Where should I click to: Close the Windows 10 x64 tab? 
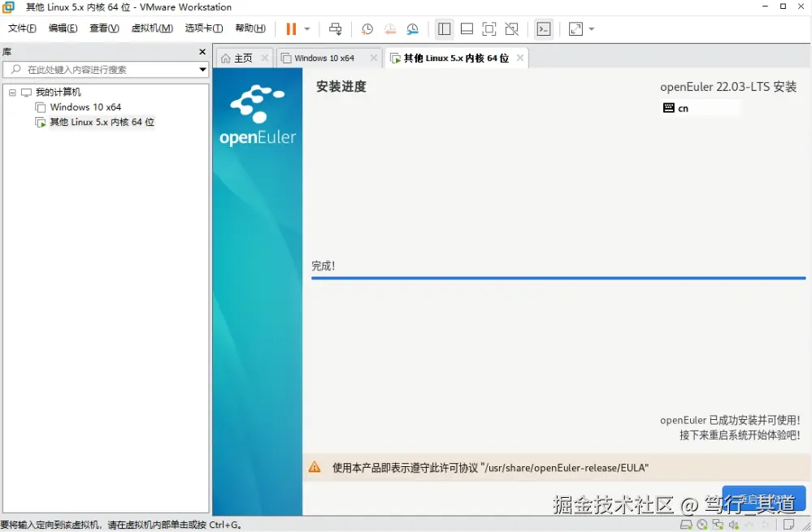pyautogui.click(x=373, y=58)
